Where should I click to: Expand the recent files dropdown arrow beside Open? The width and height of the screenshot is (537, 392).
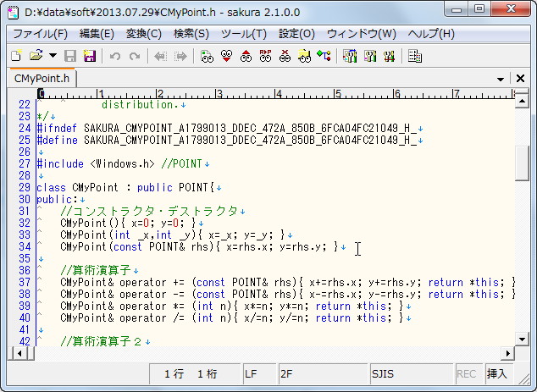53,56
